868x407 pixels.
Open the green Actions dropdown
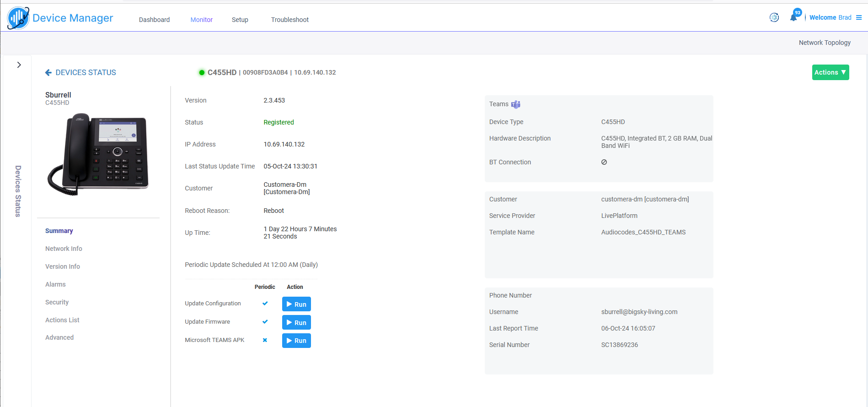830,72
